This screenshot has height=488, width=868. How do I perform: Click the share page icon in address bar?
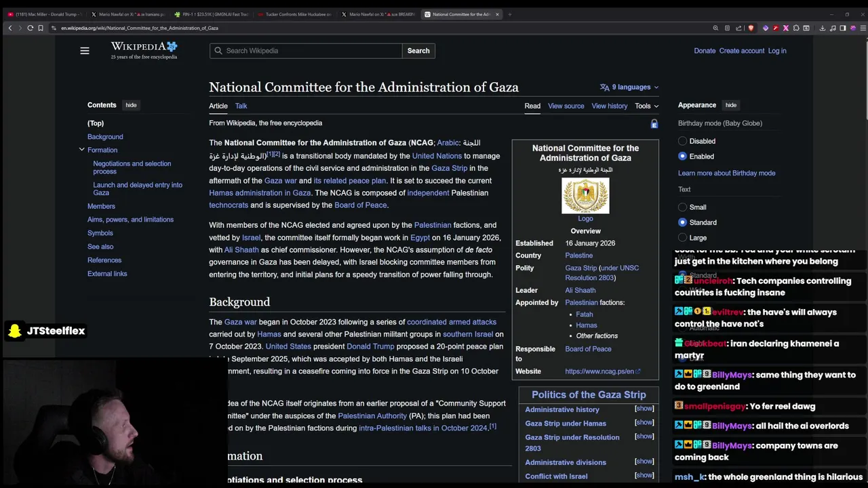(x=738, y=28)
